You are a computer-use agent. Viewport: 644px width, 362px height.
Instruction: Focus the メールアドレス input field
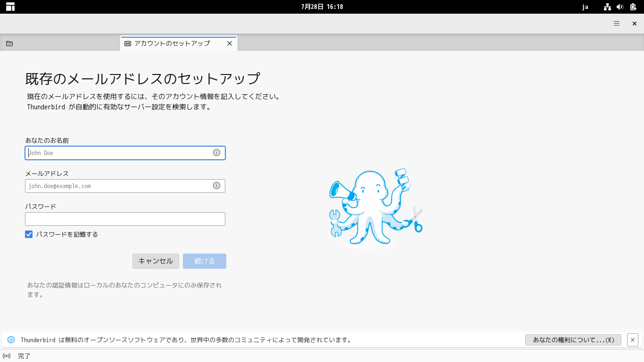pyautogui.click(x=125, y=186)
